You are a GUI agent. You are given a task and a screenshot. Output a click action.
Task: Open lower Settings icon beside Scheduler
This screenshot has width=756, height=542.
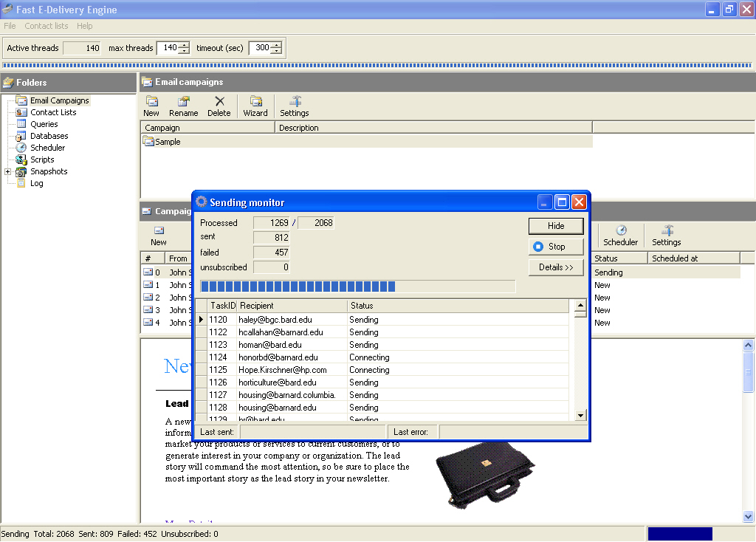(667, 230)
